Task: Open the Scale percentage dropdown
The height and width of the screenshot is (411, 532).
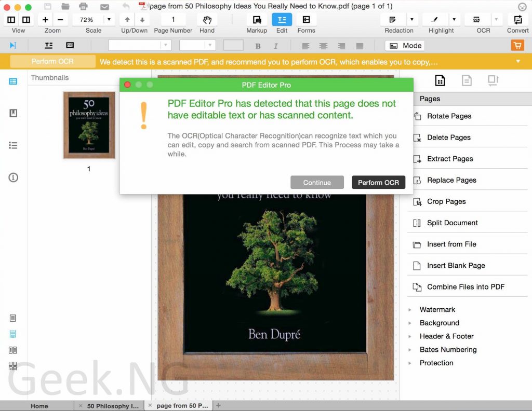Action: click(x=109, y=20)
